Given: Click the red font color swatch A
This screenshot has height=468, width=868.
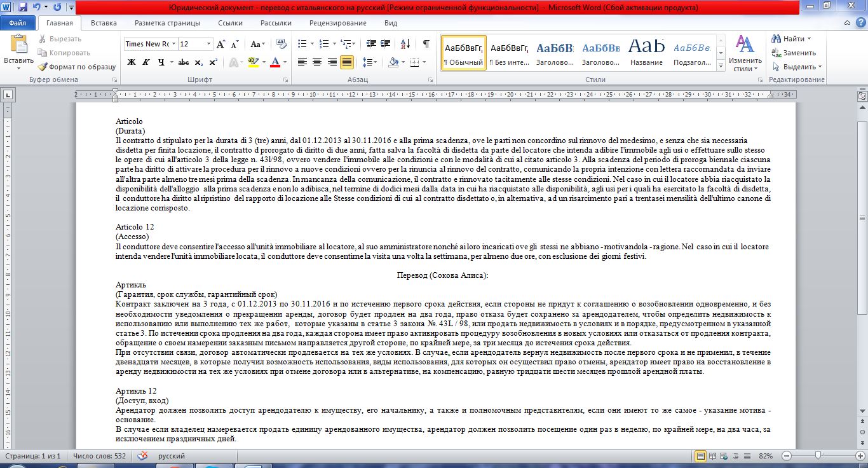Looking at the screenshot, I should click(x=275, y=62).
